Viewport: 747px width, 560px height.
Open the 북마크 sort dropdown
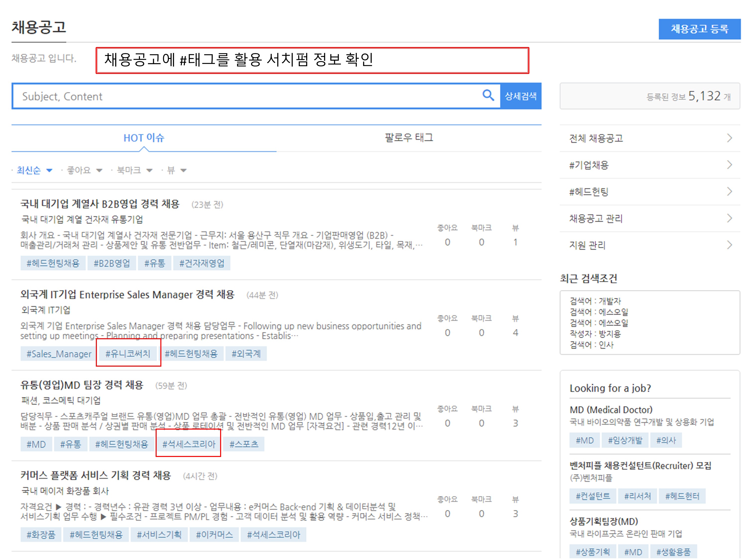pyautogui.click(x=134, y=170)
